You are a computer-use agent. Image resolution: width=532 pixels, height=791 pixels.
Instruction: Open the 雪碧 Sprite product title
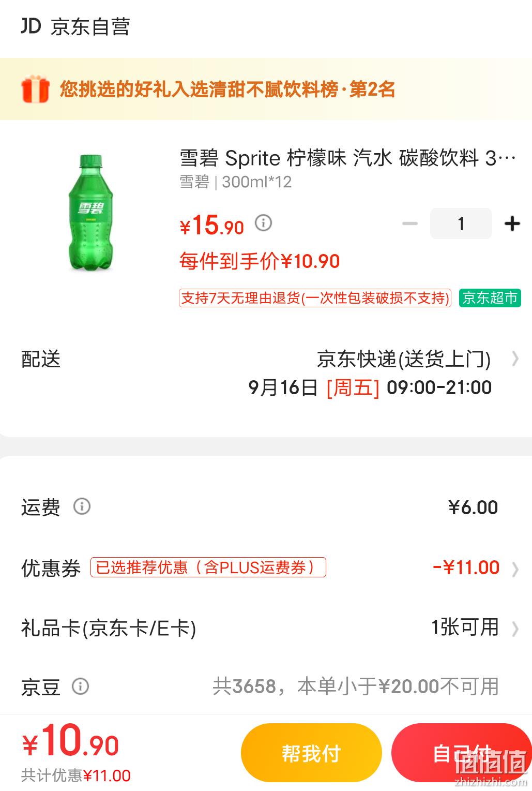tap(347, 158)
